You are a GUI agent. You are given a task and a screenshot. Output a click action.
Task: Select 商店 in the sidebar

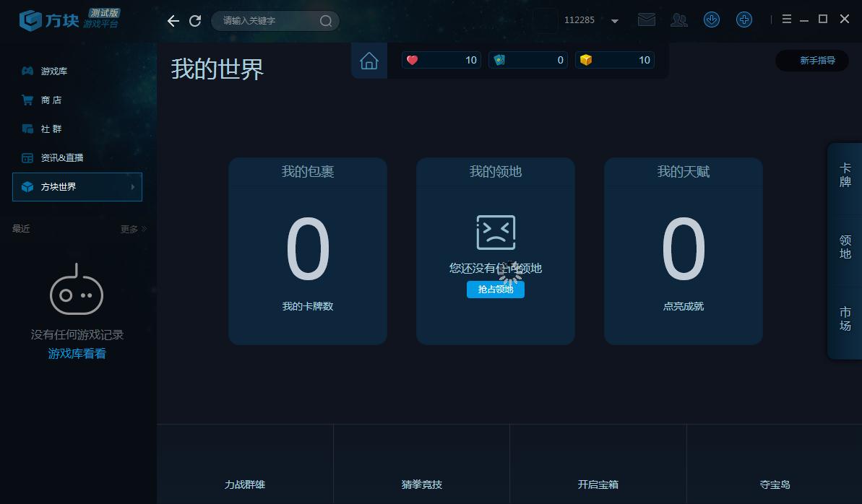[51, 100]
